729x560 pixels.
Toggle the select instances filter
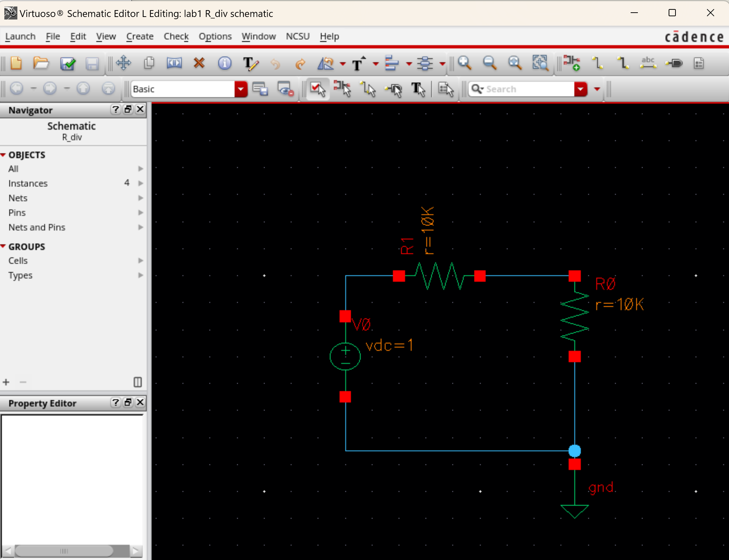pyautogui.click(x=342, y=89)
